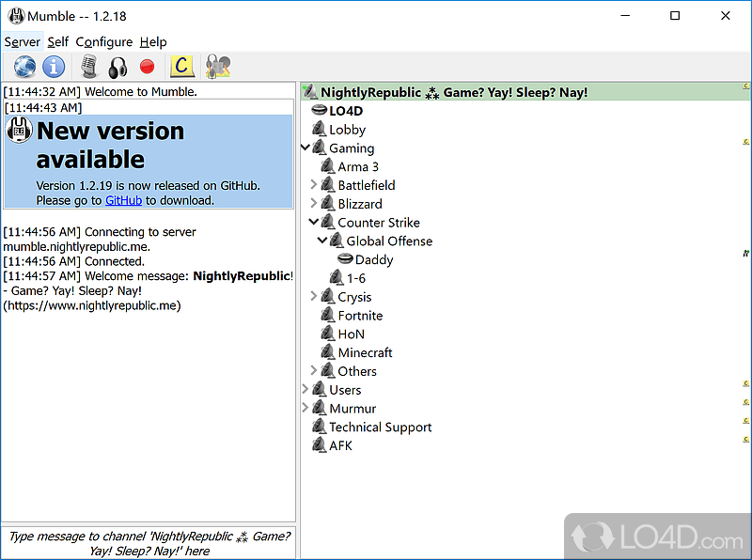The height and width of the screenshot is (560, 752).
Task: Click the lips icon beside LO4D
Action: point(320,110)
